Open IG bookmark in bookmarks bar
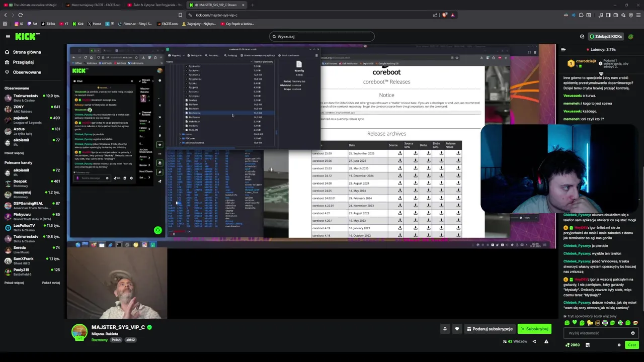This screenshot has height=362, width=644. (x=18, y=24)
